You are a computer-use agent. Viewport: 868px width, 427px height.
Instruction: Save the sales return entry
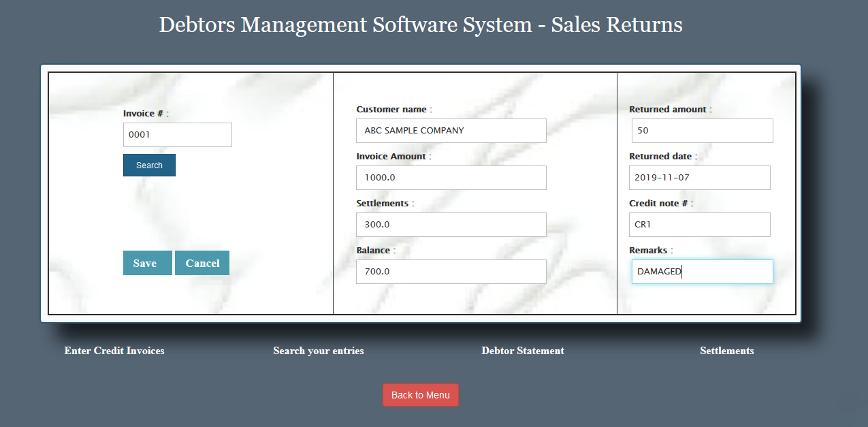point(147,263)
